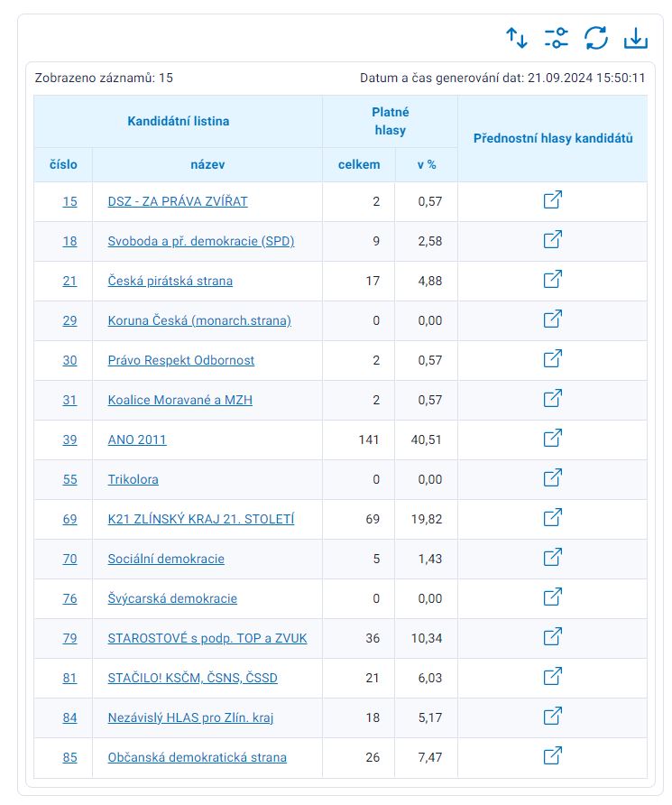This screenshot has height=805, width=672.
Task: Open preferential votes for Švýcarská demokracie
Action: click(552, 597)
